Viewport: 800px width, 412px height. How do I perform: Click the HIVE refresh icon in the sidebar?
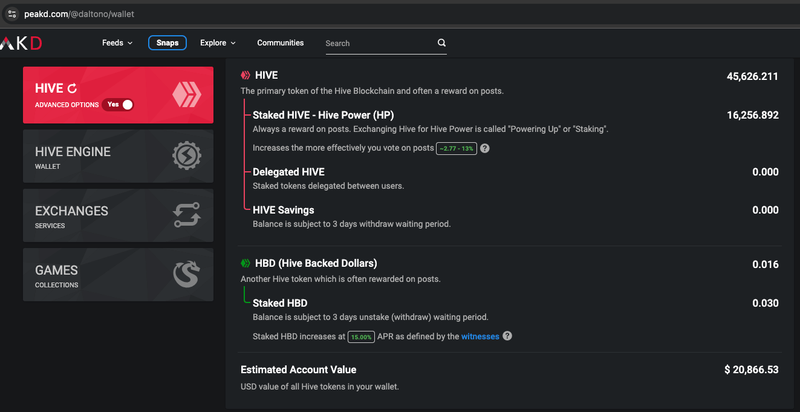(72, 88)
